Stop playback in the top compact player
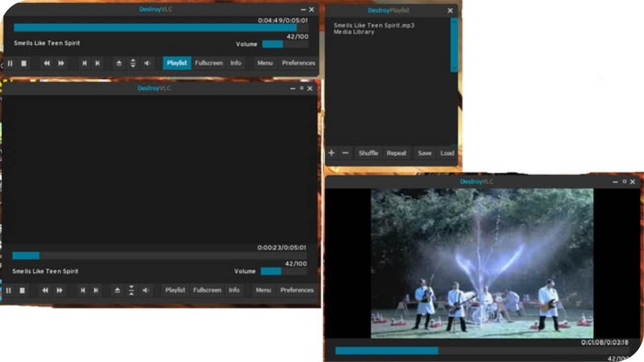 click(24, 63)
